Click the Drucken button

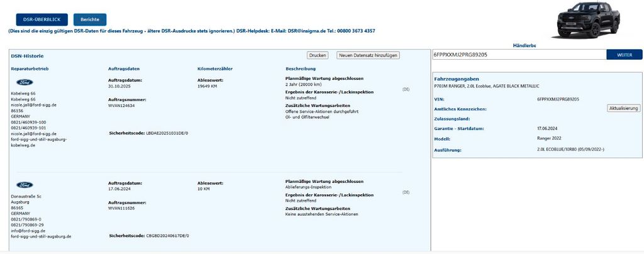318,55
